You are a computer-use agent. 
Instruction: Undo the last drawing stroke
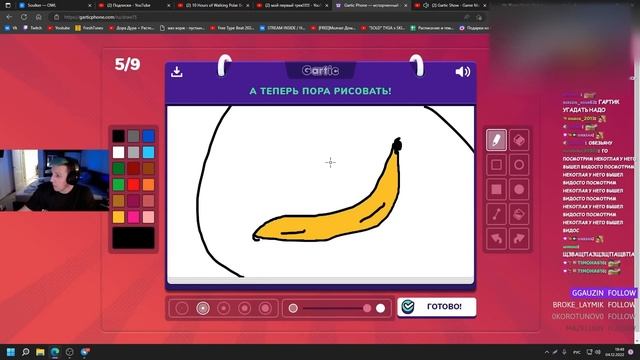(x=496, y=238)
